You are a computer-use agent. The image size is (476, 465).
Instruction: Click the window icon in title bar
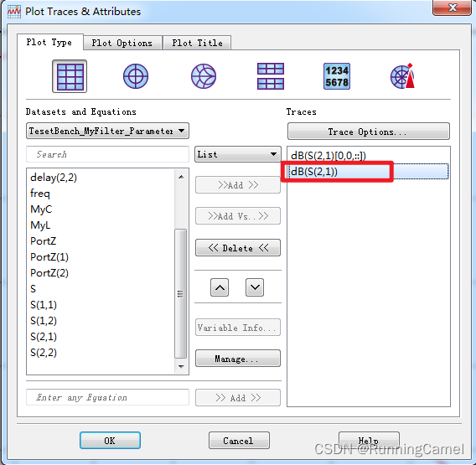point(14,12)
